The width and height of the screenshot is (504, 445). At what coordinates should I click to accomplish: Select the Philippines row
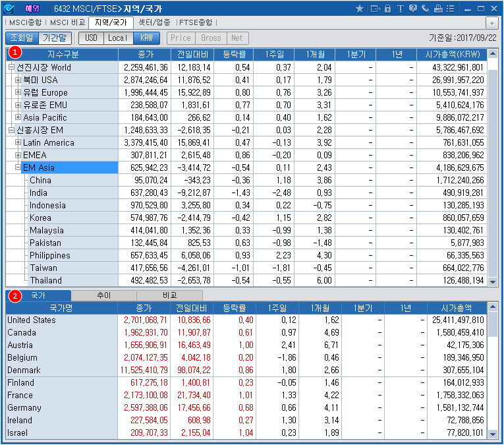(x=246, y=255)
